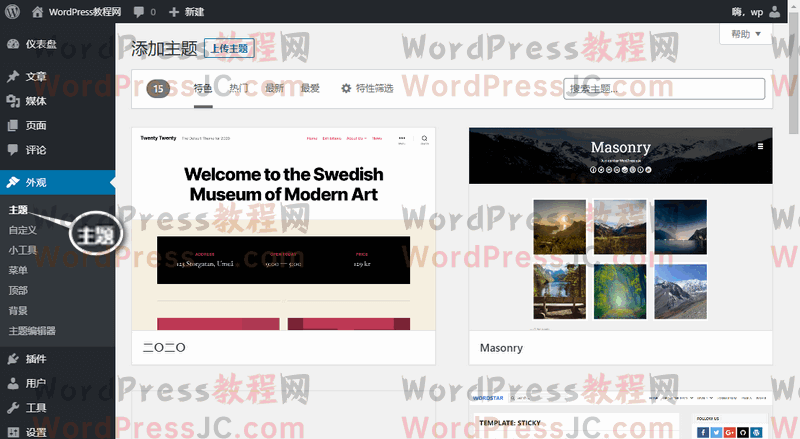Click the 嗨, wp account greeting
800x439 pixels.
747,12
